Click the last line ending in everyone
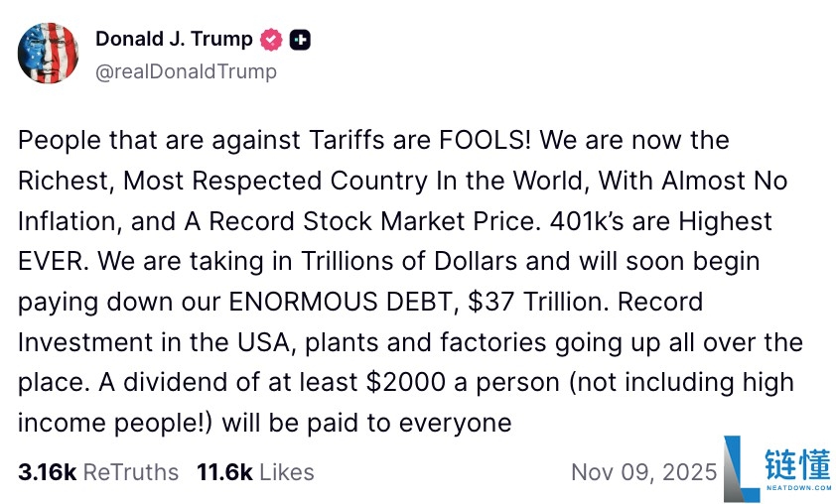The width and height of the screenshot is (836, 504). click(x=264, y=424)
